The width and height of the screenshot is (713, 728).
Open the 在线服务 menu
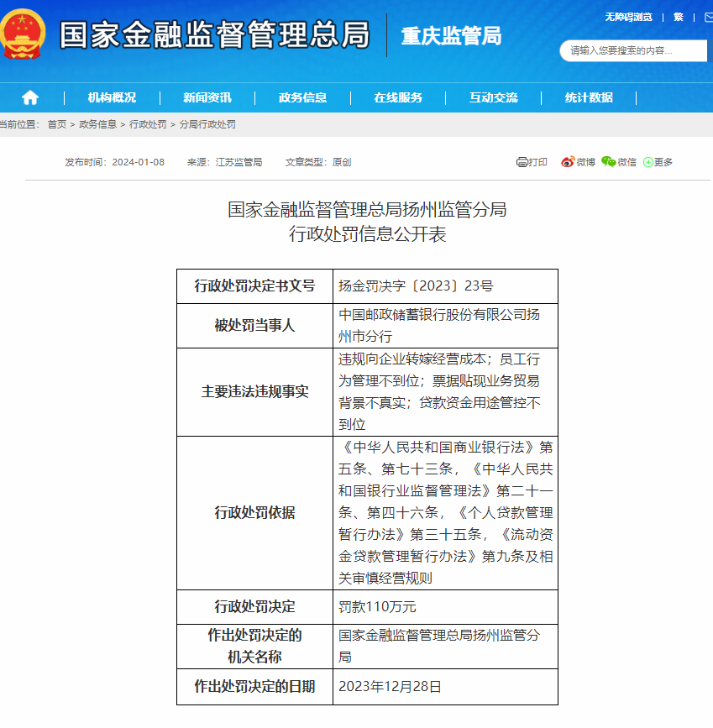[x=398, y=97]
